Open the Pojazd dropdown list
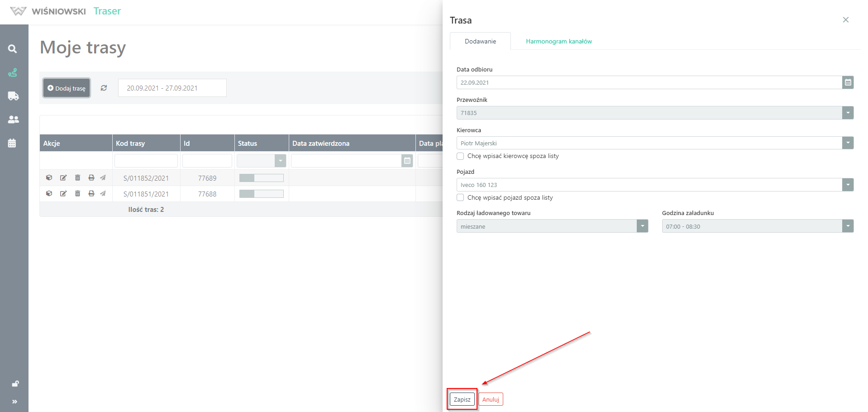The width and height of the screenshot is (868, 412). click(x=848, y=185)
